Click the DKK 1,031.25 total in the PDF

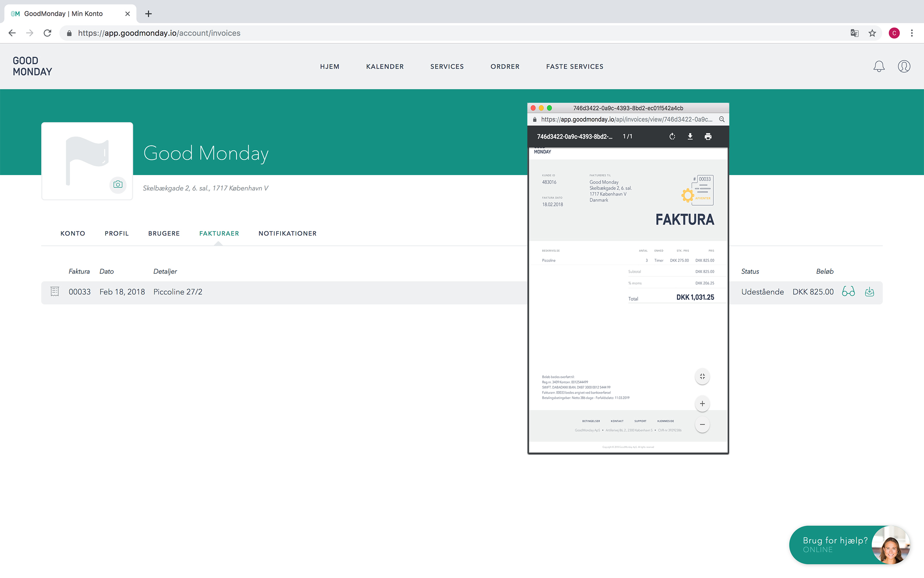(695, 297)
